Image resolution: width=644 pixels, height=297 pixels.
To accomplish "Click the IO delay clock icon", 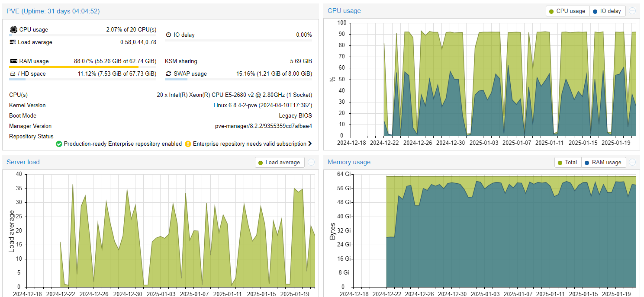I will (x=169, y=35).
